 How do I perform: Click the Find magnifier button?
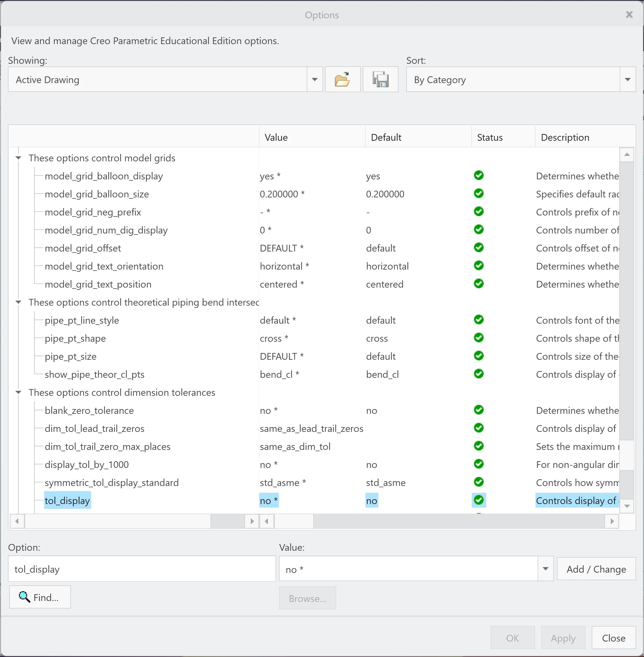pyautogui.click(x=40, y=597)
